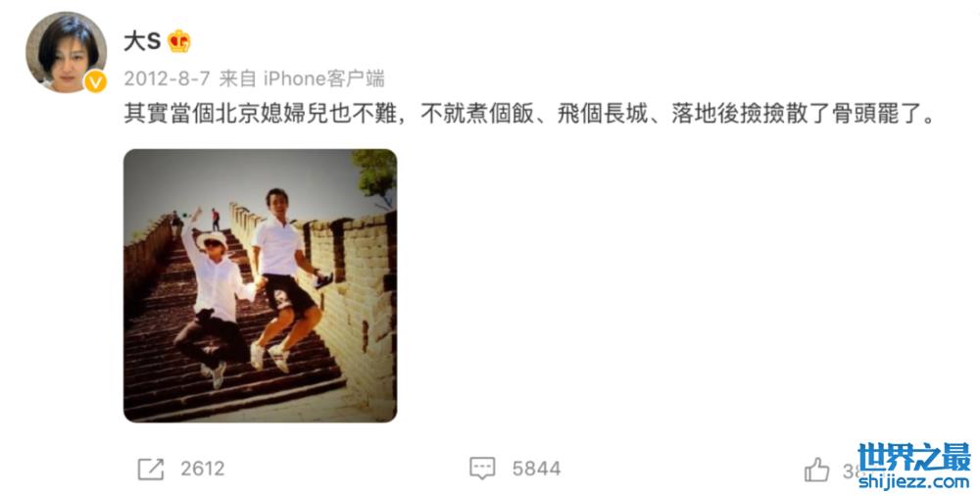Like the post with thumbs-up icon

click(816, 470)
